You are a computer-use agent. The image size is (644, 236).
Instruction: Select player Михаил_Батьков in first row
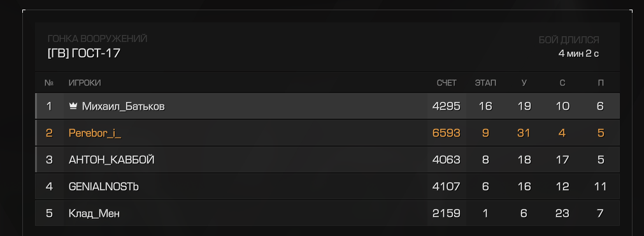click(x=327, y=106)
